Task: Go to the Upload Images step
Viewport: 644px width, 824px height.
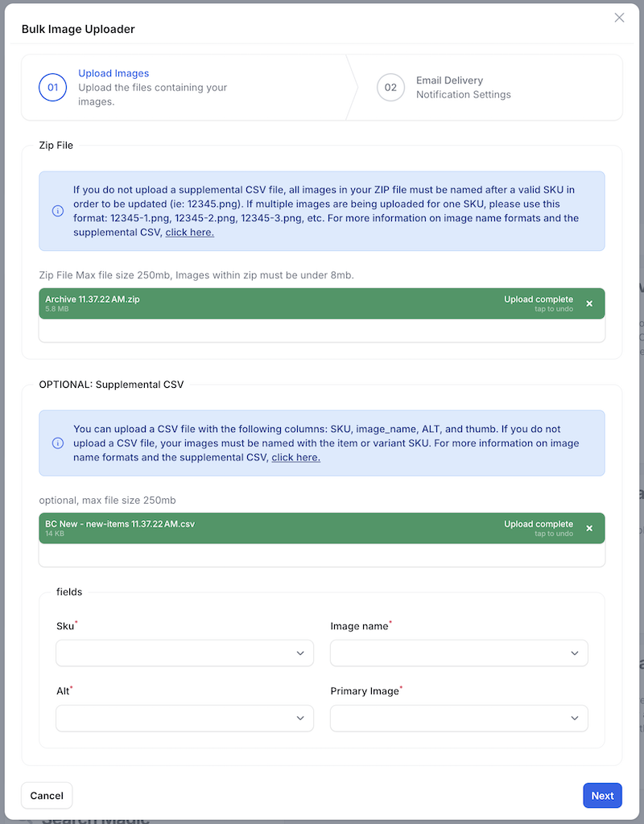Action: 114,74
